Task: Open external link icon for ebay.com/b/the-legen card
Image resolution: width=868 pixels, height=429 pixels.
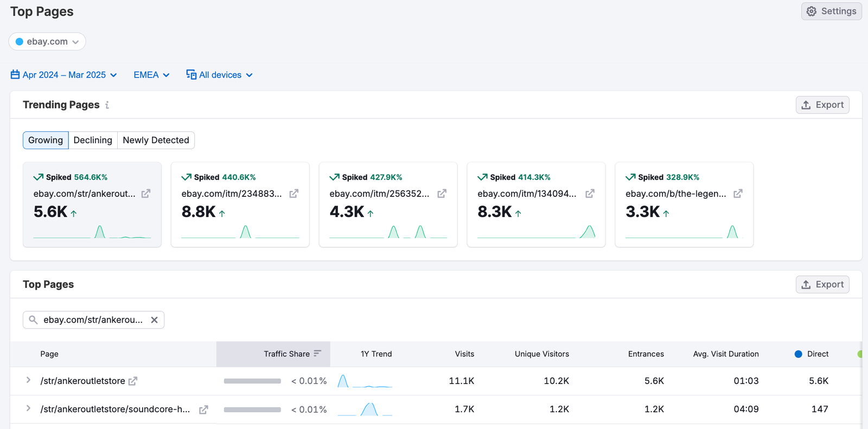Action: pyautogui.click(x=738, y=194)
